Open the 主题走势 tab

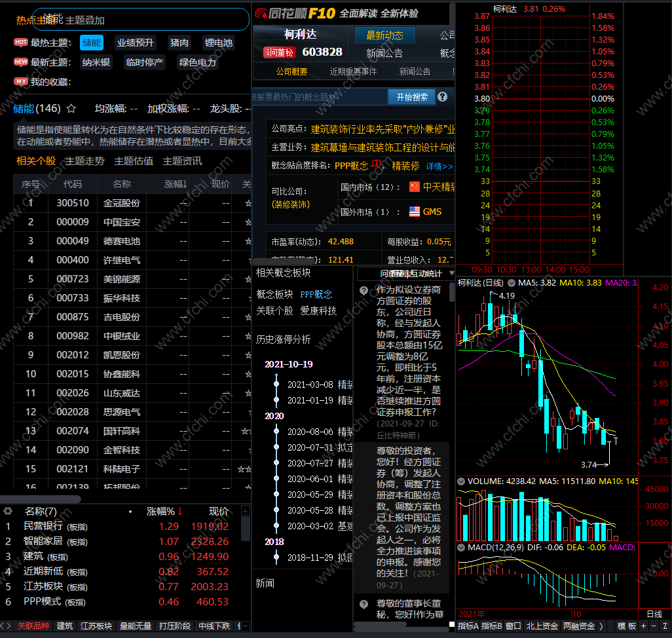click(84, 161)
